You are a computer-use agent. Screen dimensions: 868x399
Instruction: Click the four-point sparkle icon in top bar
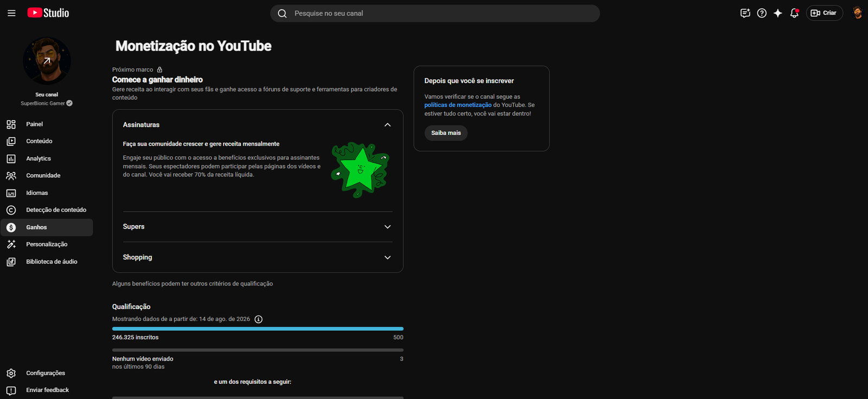[778, 13]
